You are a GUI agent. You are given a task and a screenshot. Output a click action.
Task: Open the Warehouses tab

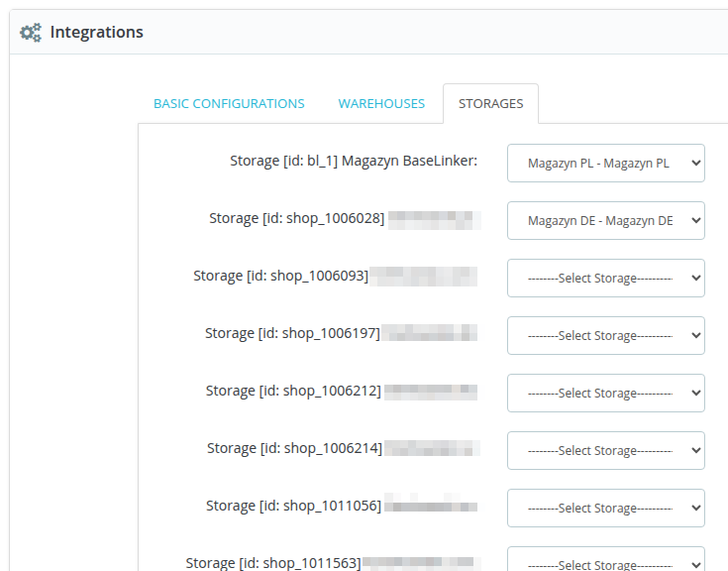(x=381, y=104)
